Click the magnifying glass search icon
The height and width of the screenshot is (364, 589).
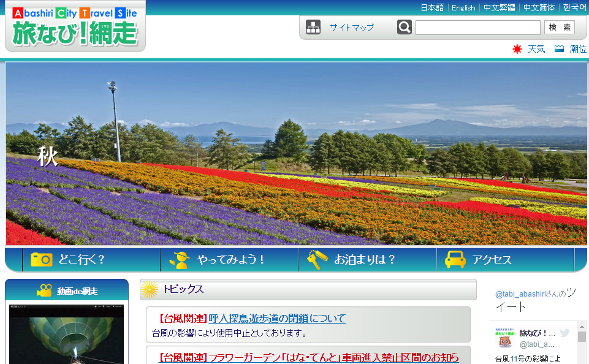tap(404, 27)
